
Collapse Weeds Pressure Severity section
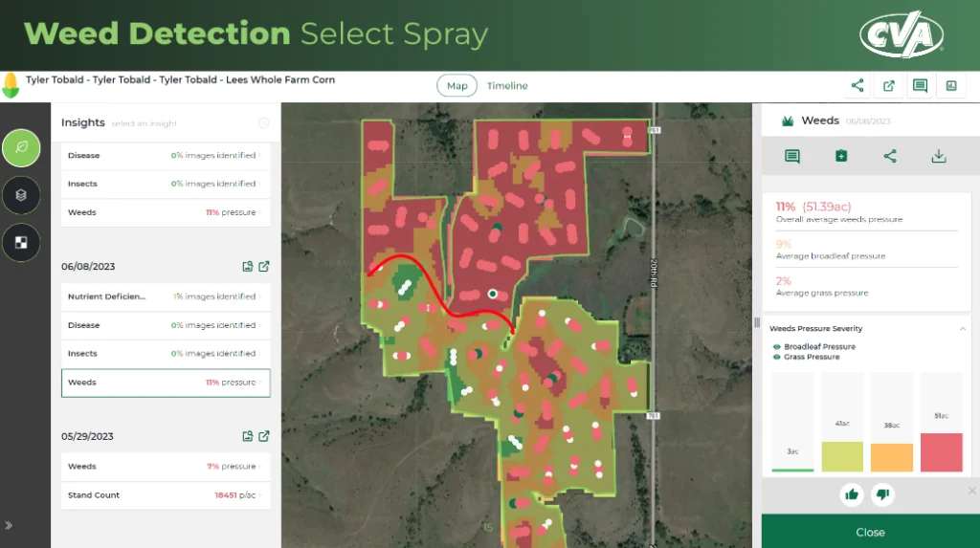point(963,329)
